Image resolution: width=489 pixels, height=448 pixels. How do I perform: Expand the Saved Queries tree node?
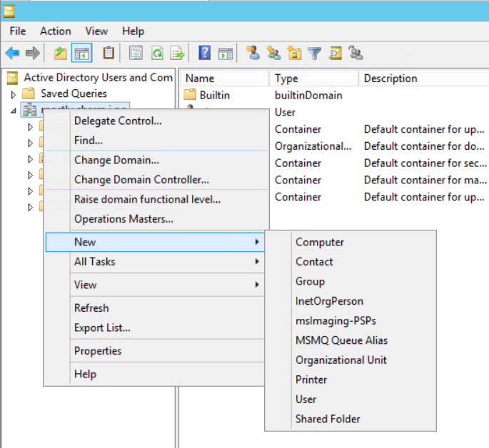point(13,94)
